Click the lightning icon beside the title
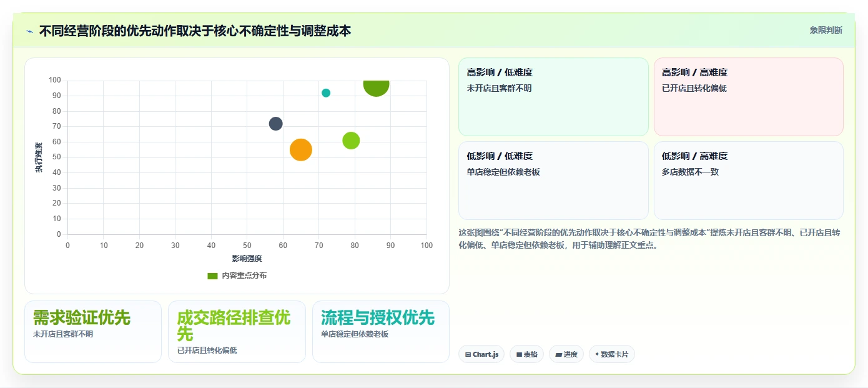This screenshot has width=868, height=388. point(29,31)
